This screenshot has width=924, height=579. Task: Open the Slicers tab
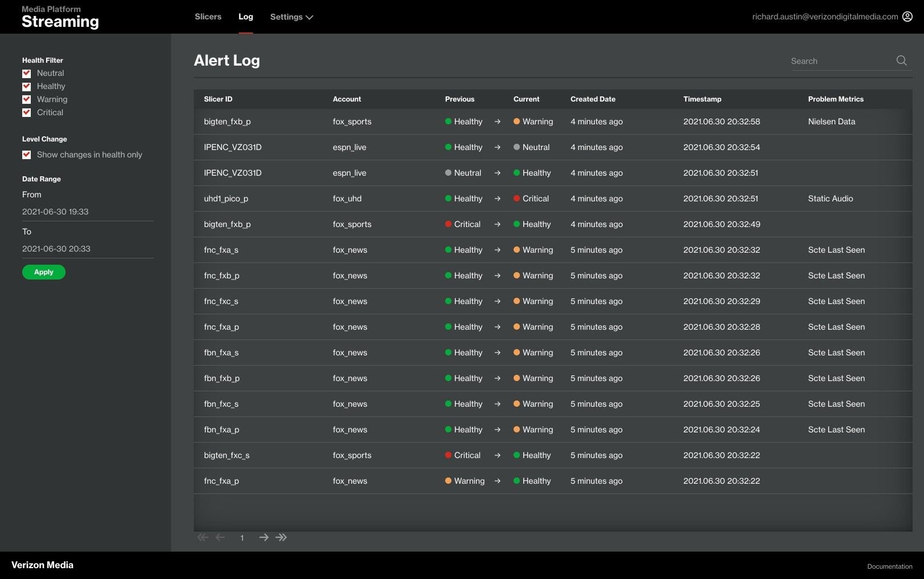pos(208,17)
